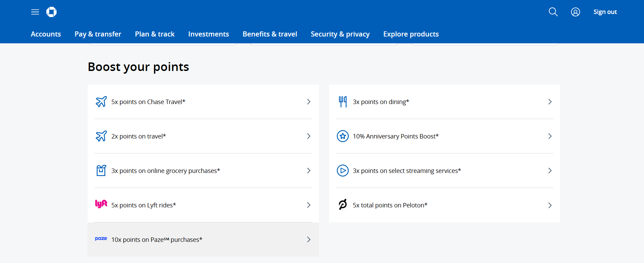Open 5x points on Chase Travel offer

203,102
